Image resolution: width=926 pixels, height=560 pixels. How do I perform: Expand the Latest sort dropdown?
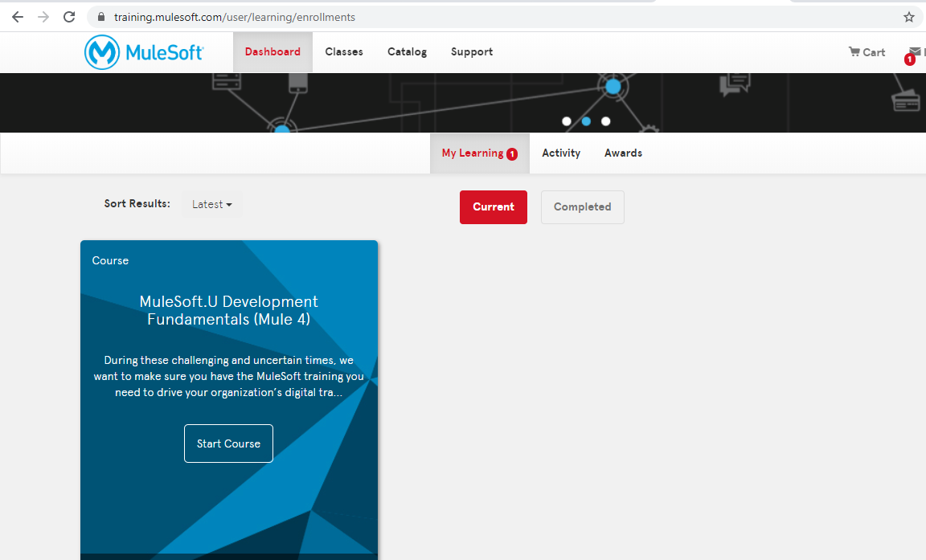(x=211, y=204)
